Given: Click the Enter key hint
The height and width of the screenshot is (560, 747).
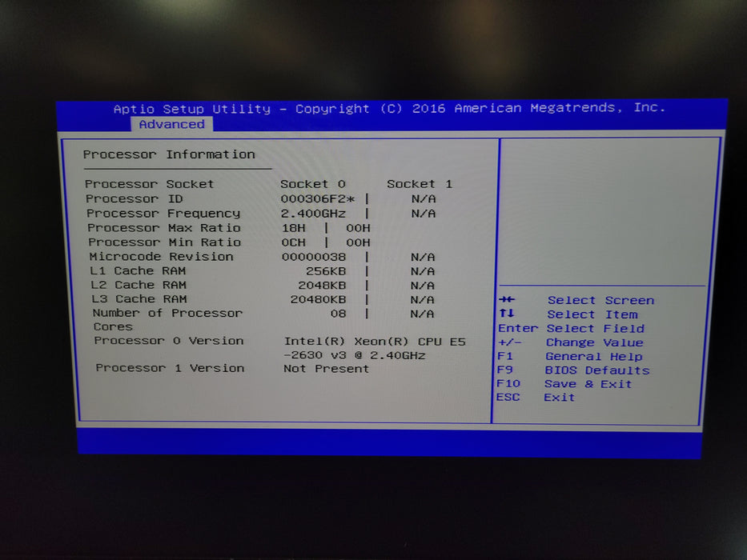Looking at the screenshot, I should 518,328.
